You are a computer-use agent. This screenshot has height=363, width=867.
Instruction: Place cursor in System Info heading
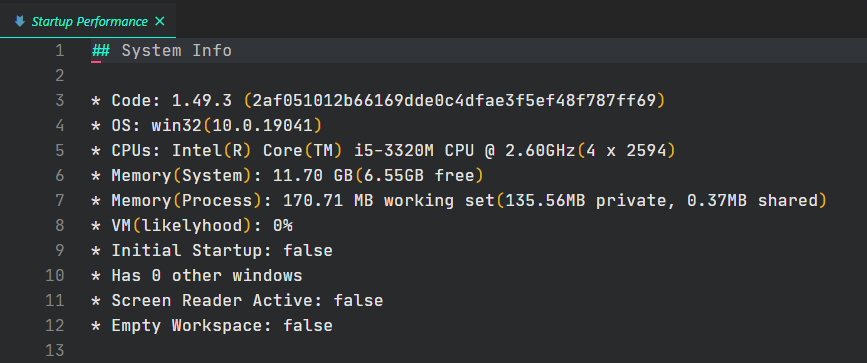[x=176, y=51]
